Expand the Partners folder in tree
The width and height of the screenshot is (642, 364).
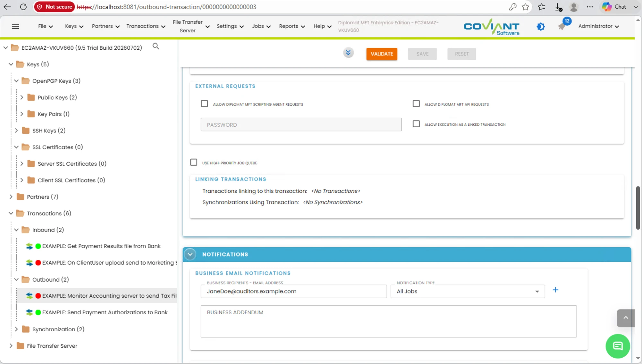[x=11, y=197]
